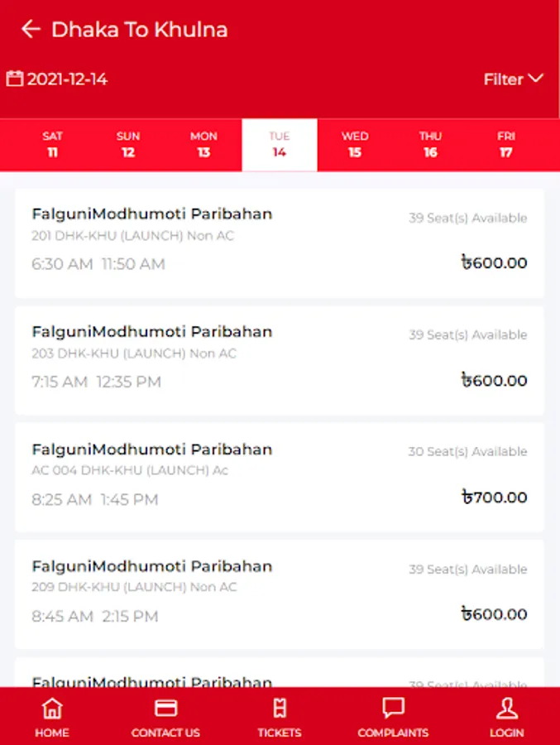Open the Tickets icon
Image resolution: width=560 pixels, height=745 pixels.
280,709
